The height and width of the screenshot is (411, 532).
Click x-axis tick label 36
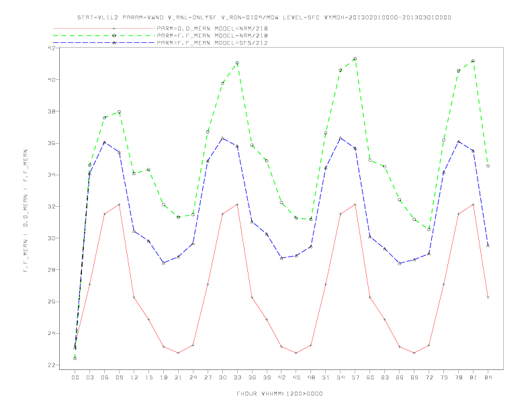(x=252, y=377)
